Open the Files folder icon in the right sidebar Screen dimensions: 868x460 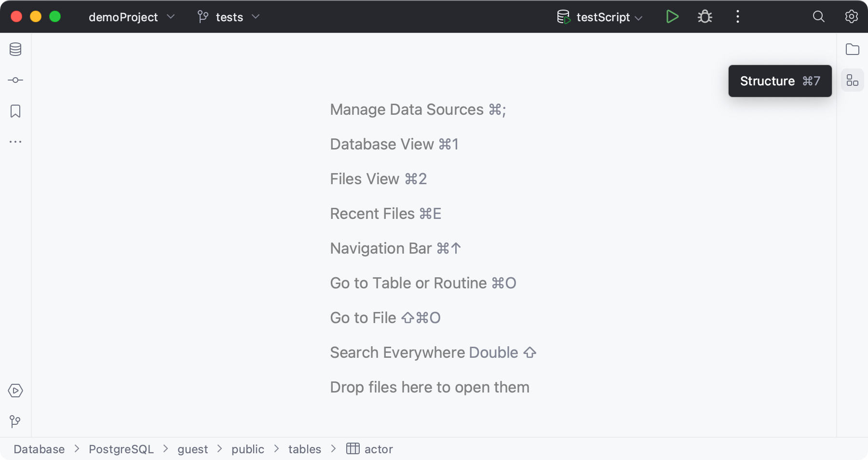point(853,49)
